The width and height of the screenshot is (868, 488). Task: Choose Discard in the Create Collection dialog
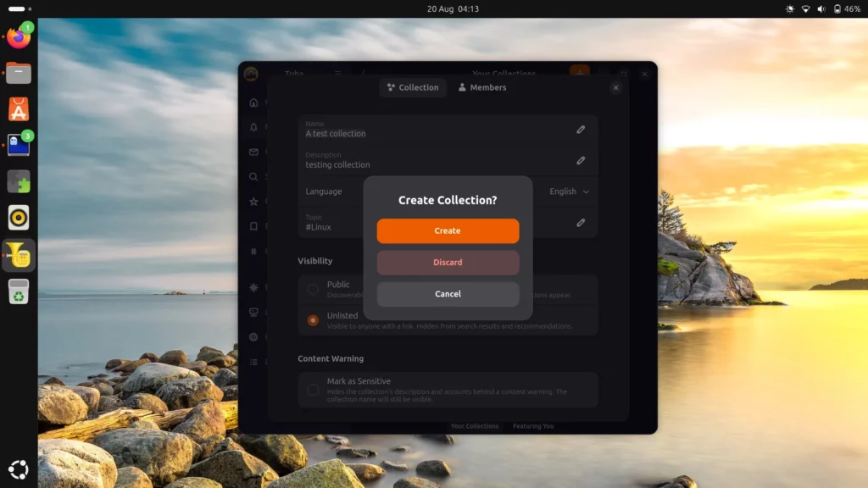point(448,263)
